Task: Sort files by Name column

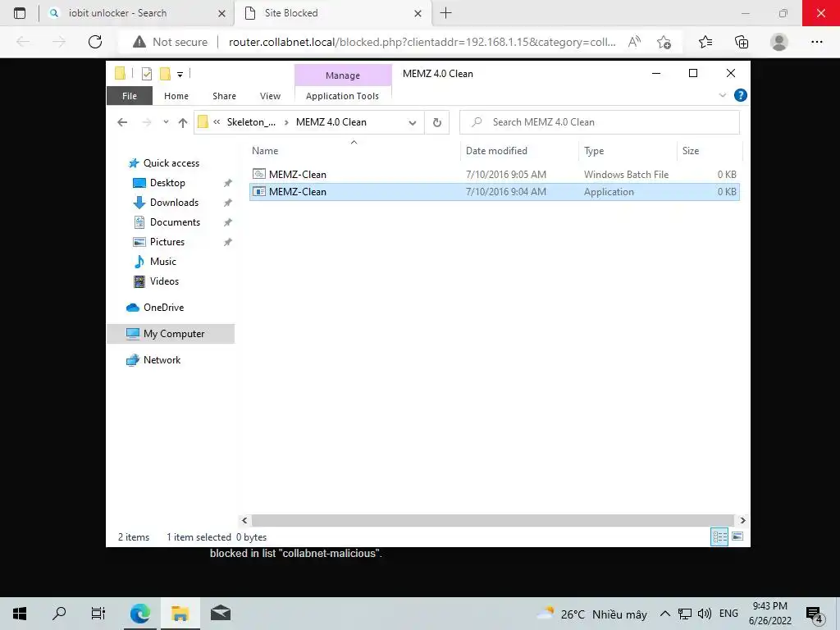Action: (354, 151)
